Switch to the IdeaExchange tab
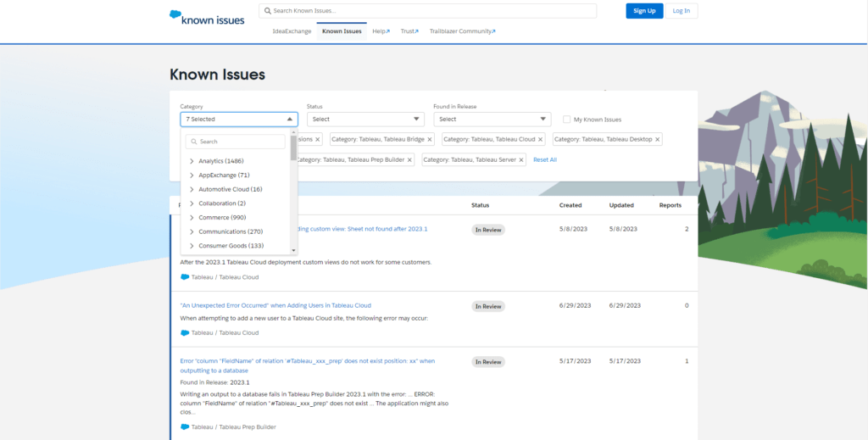868x440 pixels. point(292,31)
